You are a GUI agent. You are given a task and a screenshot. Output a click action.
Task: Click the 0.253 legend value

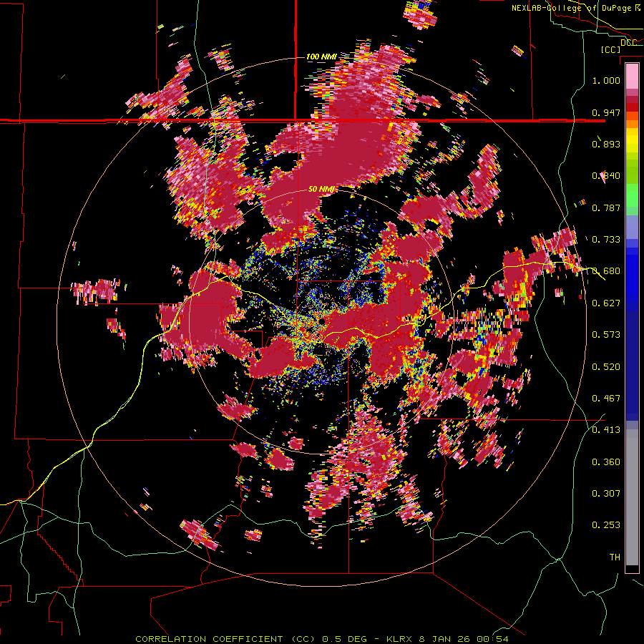click(606, 525)
